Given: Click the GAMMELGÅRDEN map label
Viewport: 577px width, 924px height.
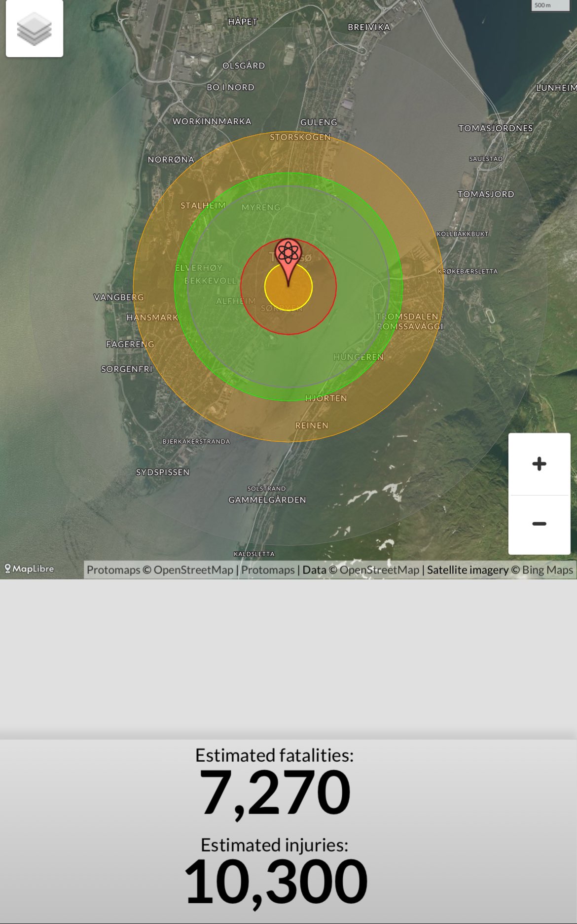Looking at the screenshot, I should click(267, 500).
